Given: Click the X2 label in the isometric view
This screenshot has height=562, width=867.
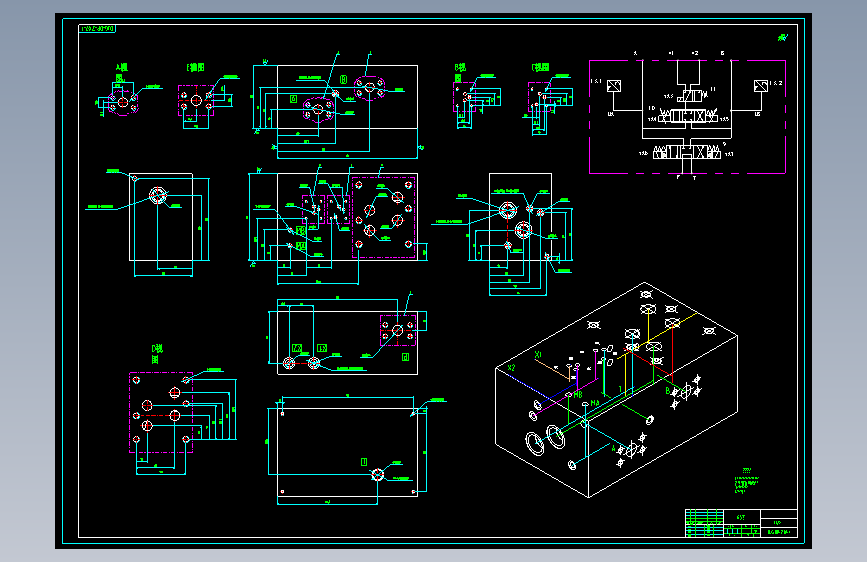Looking at the screenshot, I should click(511, 368).
